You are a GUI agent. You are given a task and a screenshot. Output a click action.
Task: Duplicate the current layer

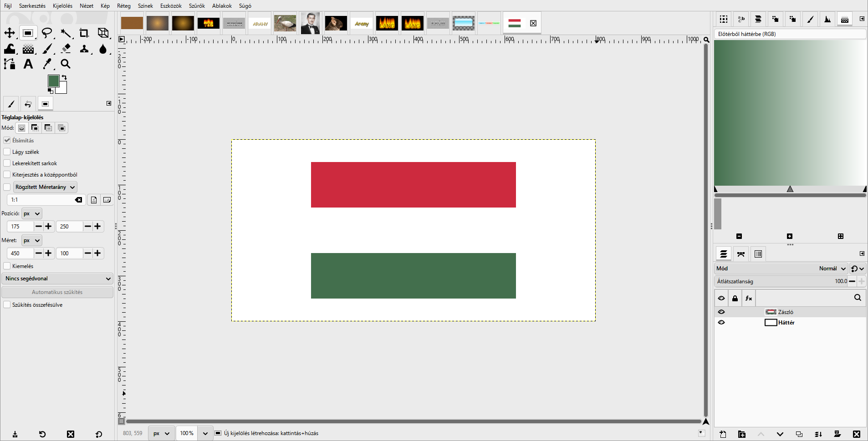click(799, 434)
